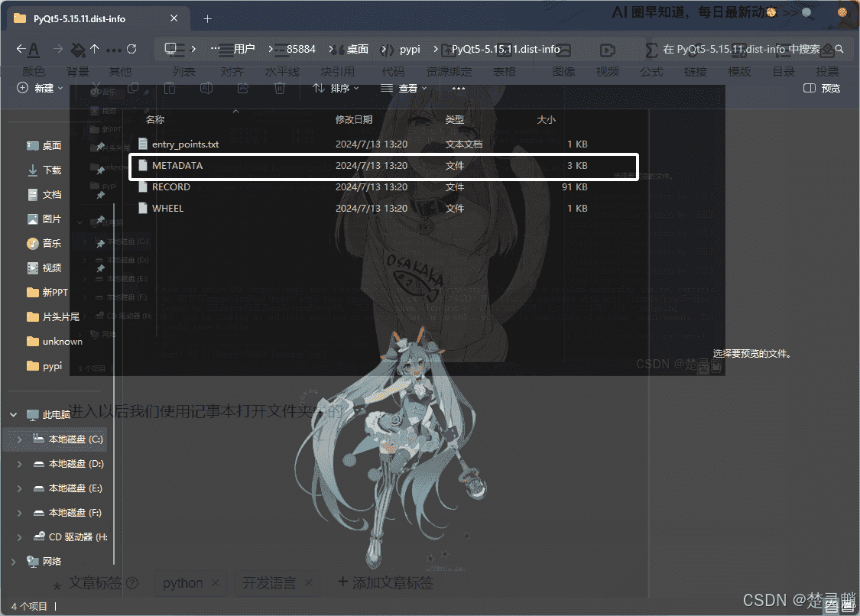Rename the selected file via the rename icon
Screen dimensions: 860x616
pyautogui.click(x=207, y=89)
